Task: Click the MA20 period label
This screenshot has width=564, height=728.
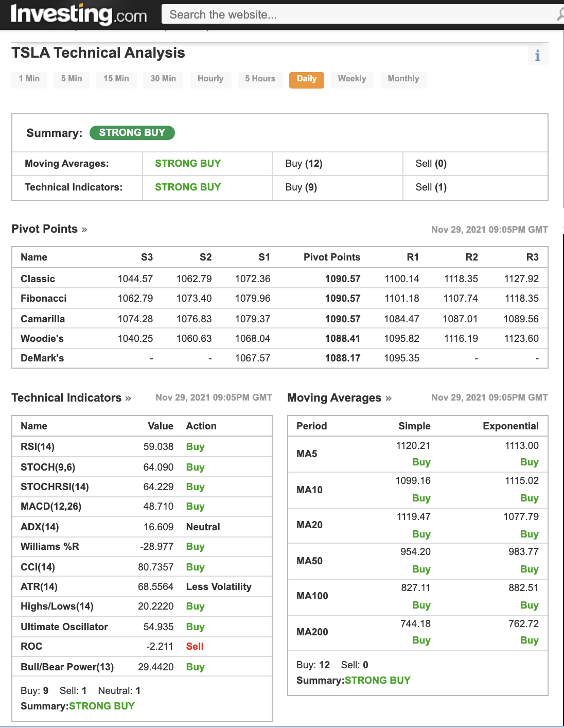Action: pyautogui.click(x=309, y=525)
